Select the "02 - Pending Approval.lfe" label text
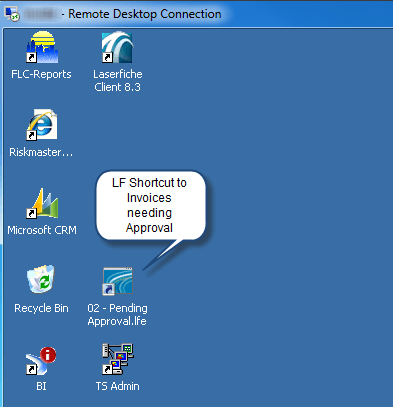This screenshot has height=407, width=393. coord(117,314)
